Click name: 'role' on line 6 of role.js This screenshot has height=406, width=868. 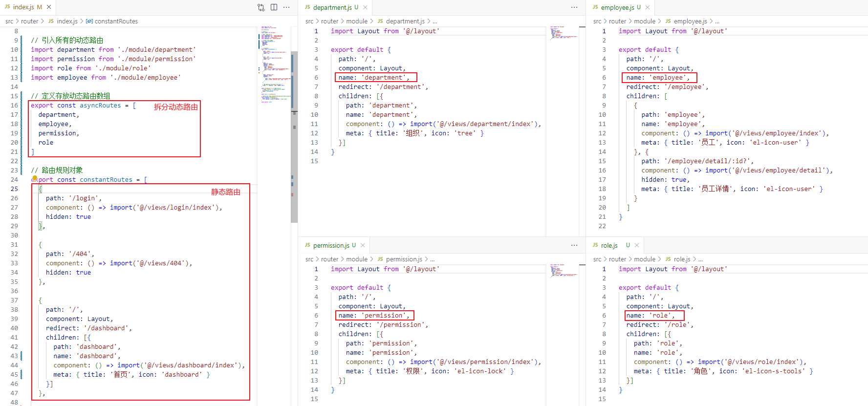(x=651, y=315)
